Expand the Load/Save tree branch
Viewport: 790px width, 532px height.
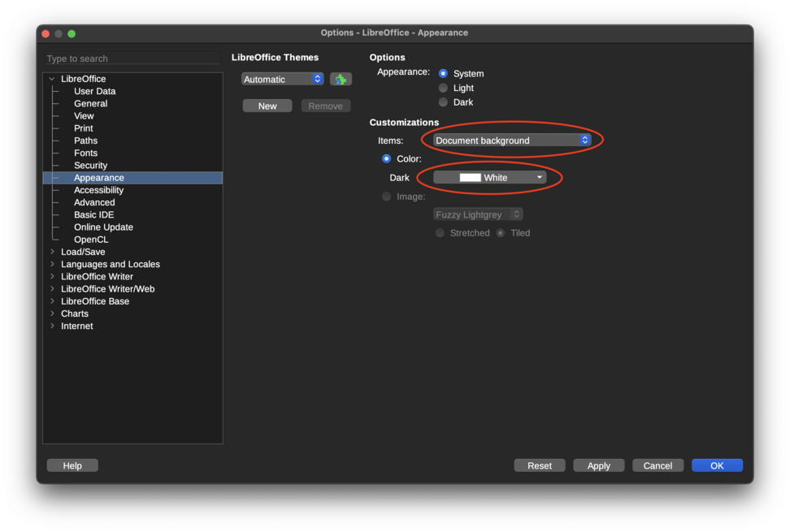click(x=53, y=252)
